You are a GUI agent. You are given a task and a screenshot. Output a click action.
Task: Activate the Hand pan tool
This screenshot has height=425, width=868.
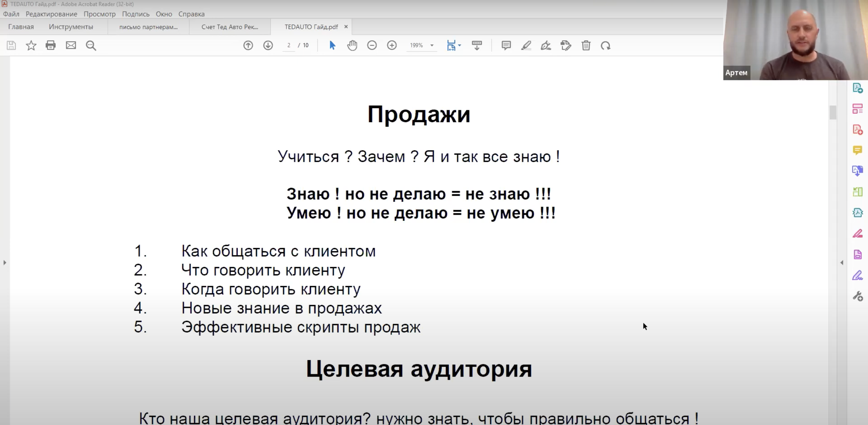pyautogui.click(x=352, y=45)
